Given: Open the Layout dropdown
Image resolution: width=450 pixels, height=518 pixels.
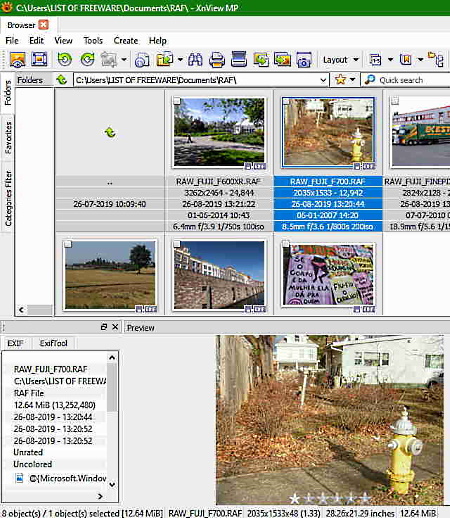Looking at the screenshot, I should [x=341, y=60].
